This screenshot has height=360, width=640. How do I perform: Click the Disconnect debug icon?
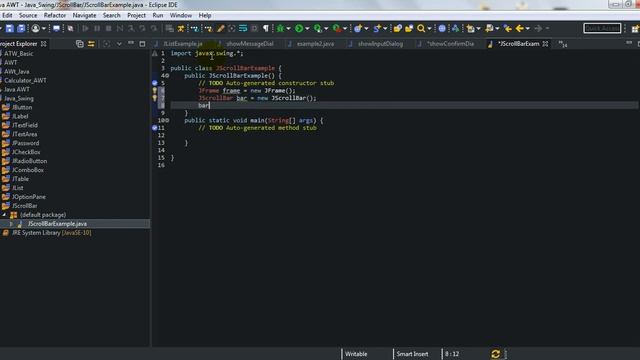(x=120, y=28)
